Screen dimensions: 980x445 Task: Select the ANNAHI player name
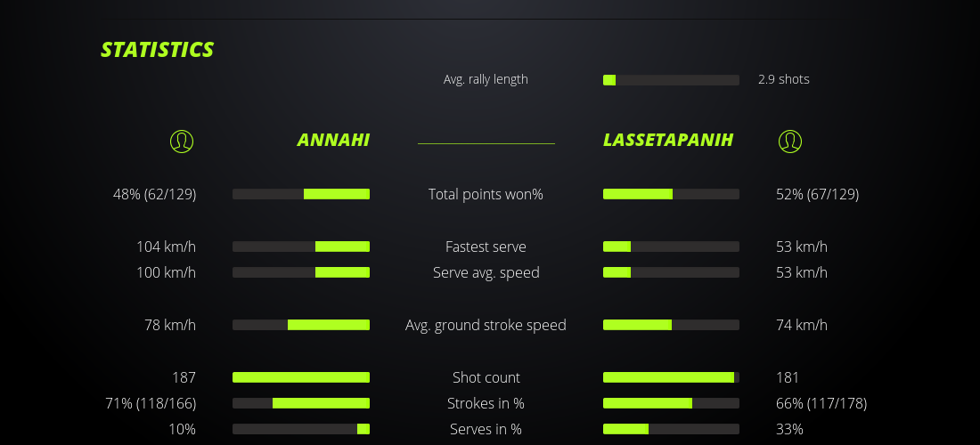(x=333, y=141)
